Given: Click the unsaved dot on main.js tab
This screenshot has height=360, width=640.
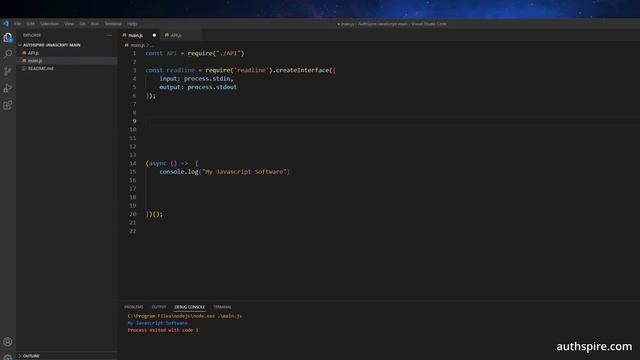Looking at the screenshot, I should pyautogui.click(x=154, y=36).
